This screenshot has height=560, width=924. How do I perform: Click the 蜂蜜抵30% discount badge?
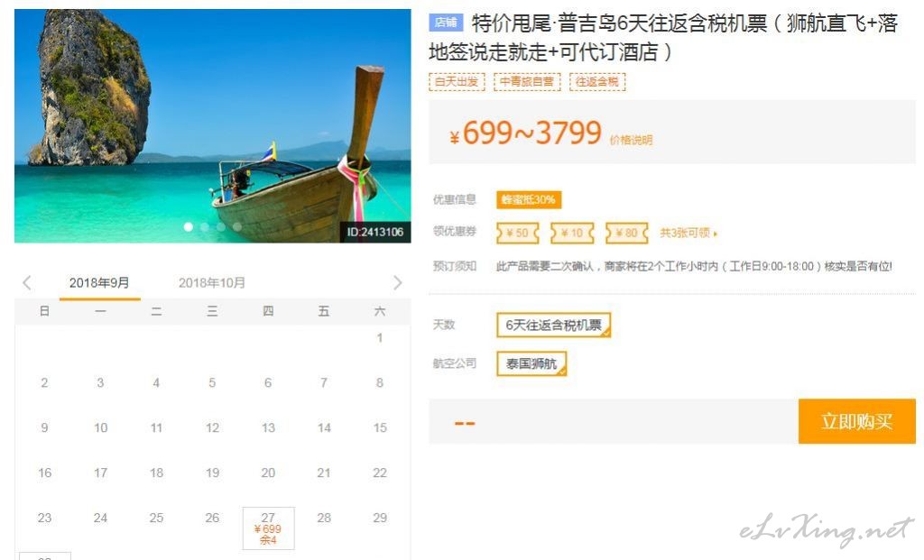click(529, 199)
